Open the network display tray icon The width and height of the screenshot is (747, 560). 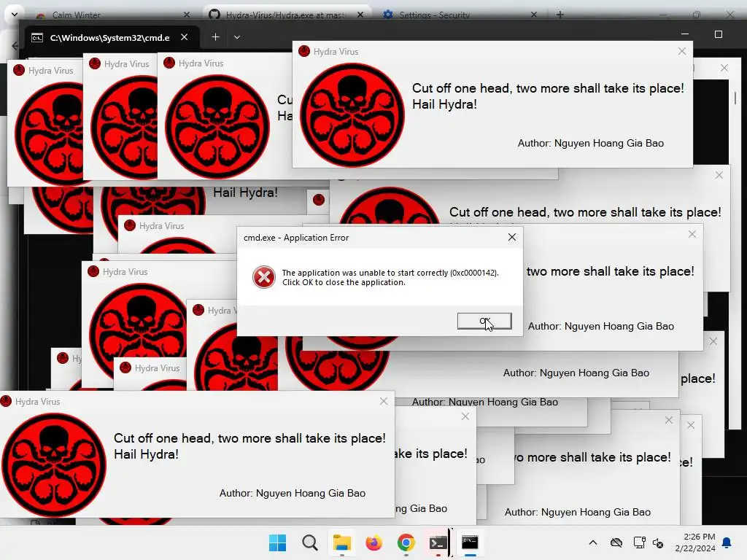(x=639, y=542)
